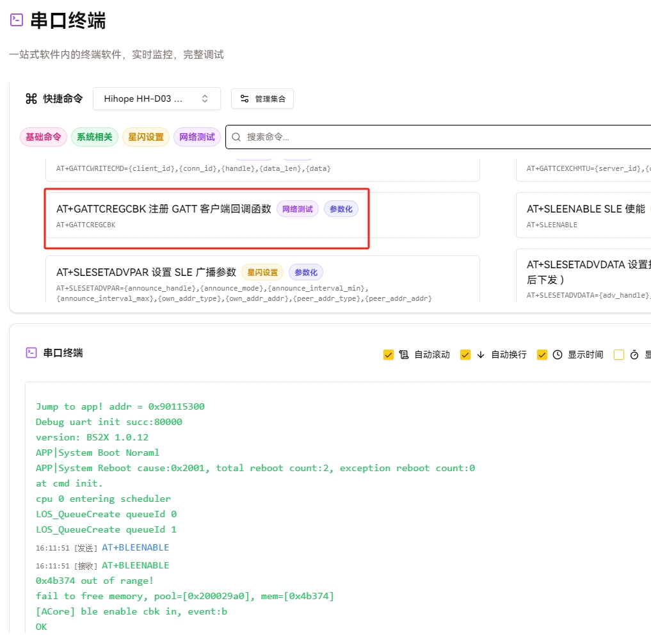Click the 参数化 badge on the AT+SLESETADVPAR card
This screenshot has width=651, height=644.
(306, 272)
